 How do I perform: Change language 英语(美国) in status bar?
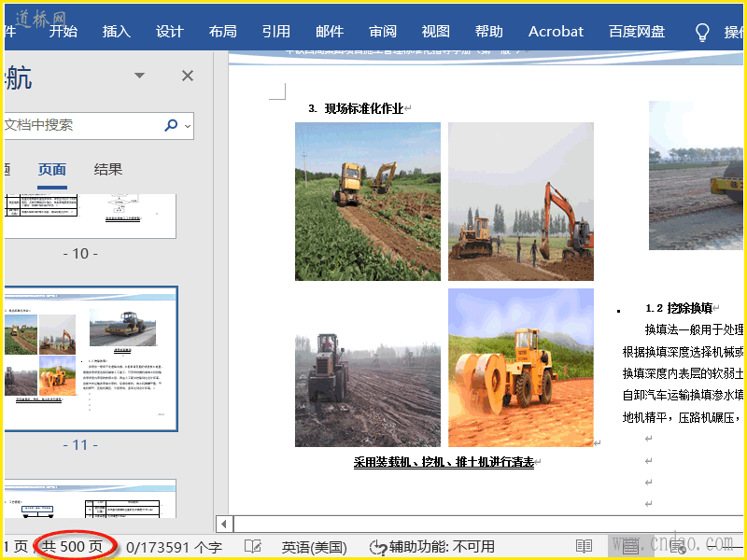[315, 547]
